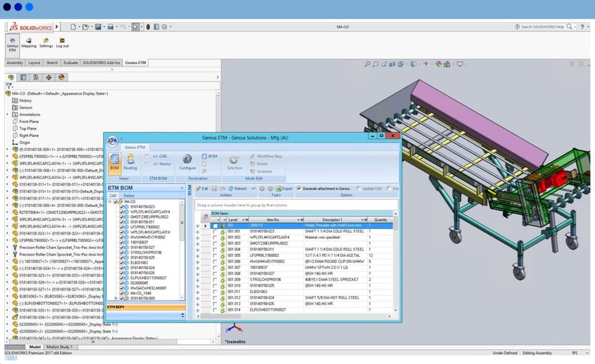Click the Edit button in Actions
This screenshot has width=595, height=364.
[x=202, y=189]
